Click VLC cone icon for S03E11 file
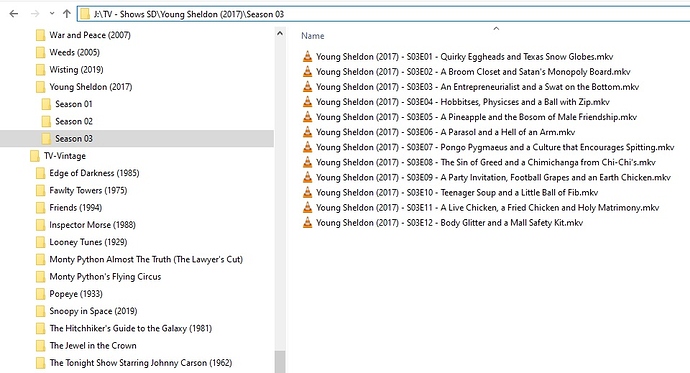Viewport: 690px width, 373px height. pos(308,207)
